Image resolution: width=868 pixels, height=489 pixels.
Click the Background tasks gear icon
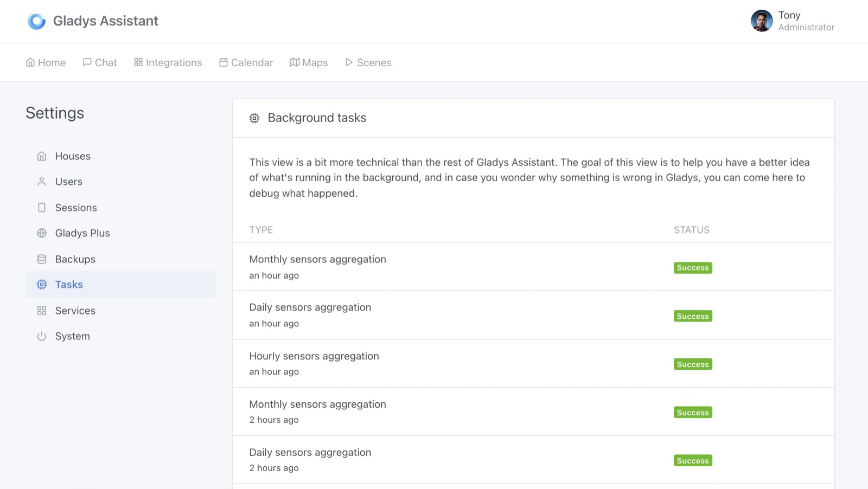(x=254, y=118)
